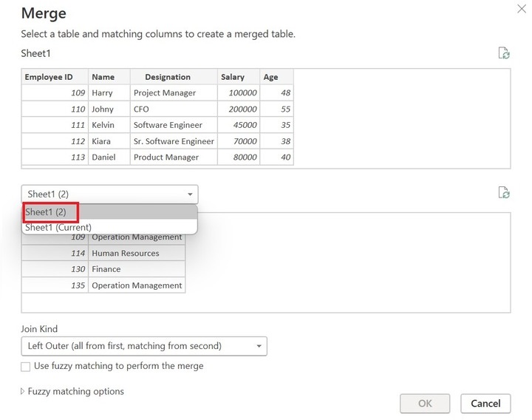Enable fuzzy matching checkbox
Image resolution: width=532 pixels, height=420 pixels.
pos(26,366)
